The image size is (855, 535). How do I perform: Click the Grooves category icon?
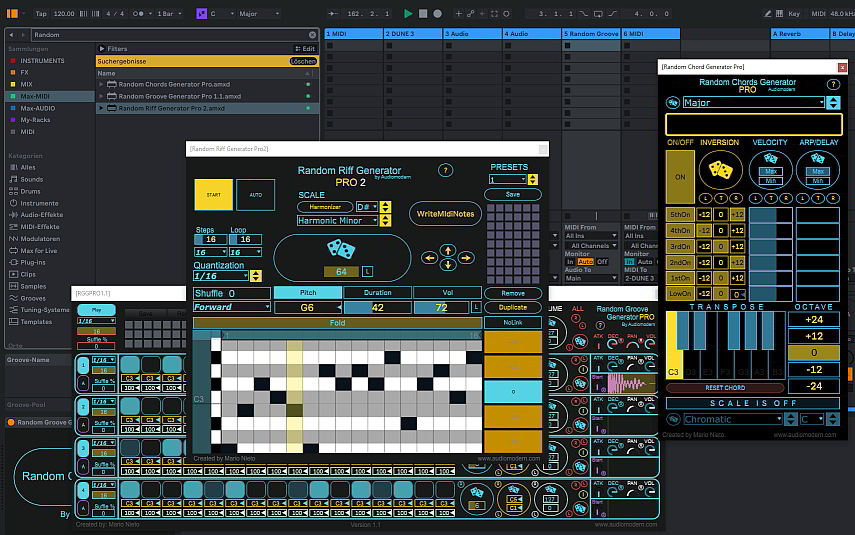14,298
